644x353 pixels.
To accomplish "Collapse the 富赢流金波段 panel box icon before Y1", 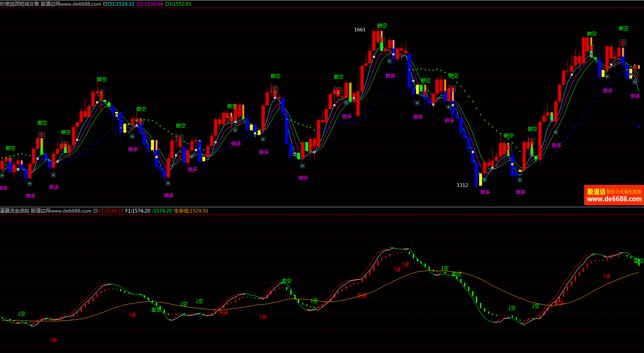I will coord(96,211).
